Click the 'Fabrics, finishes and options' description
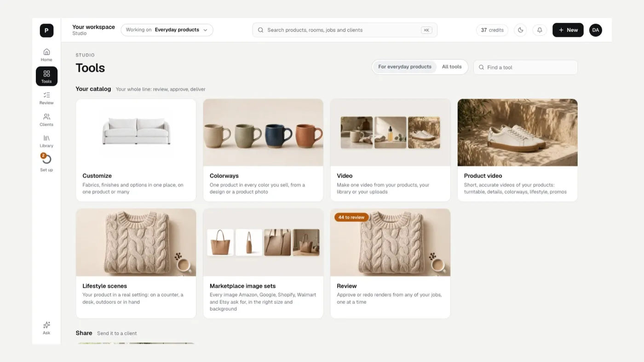Image resolution: width=644 pixels, height=362 pixels. (x=133, y=189)
